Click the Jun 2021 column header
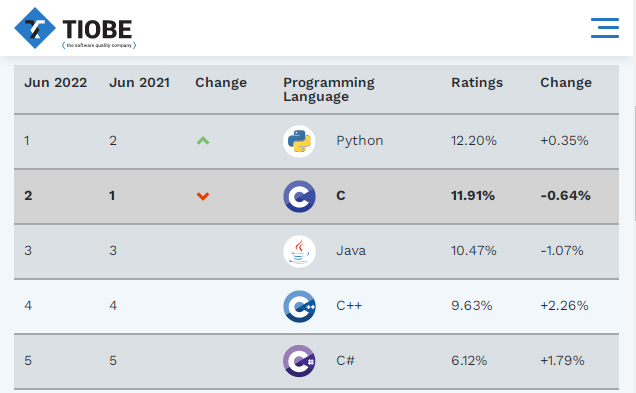The image size is (636, 393). coord(140,83)
